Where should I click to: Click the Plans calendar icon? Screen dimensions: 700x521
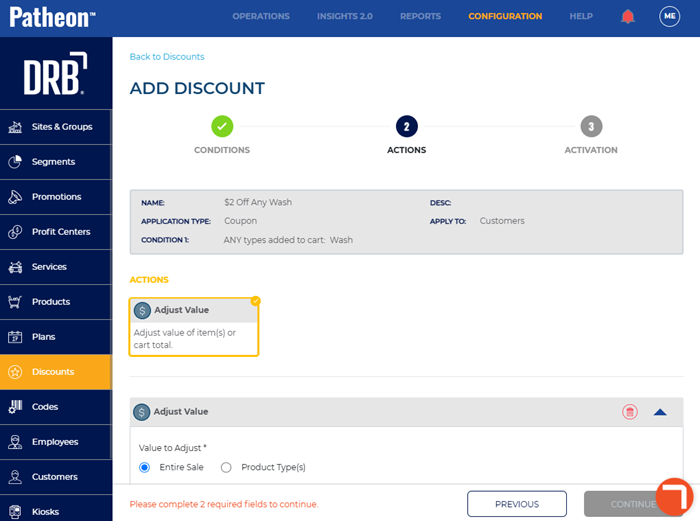15,337
